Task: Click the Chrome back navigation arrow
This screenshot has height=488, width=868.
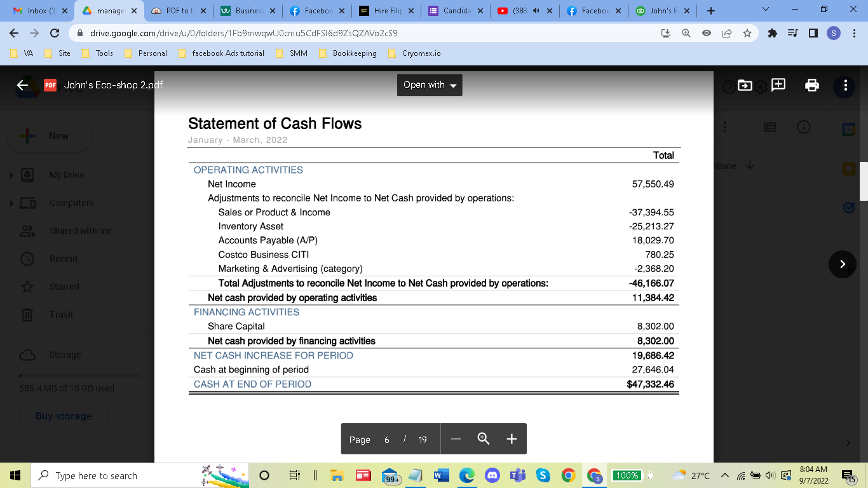Action: (x=15, y=33)
